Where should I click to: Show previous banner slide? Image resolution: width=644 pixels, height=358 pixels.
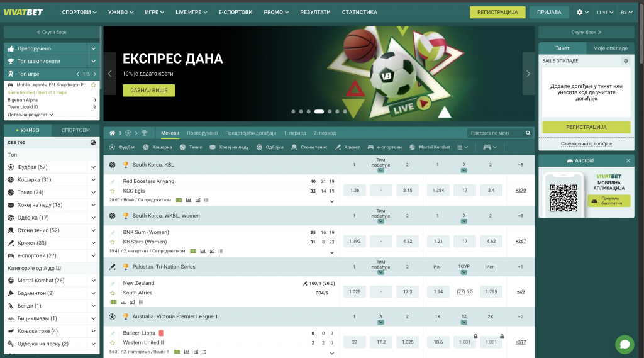click(109, 74)
